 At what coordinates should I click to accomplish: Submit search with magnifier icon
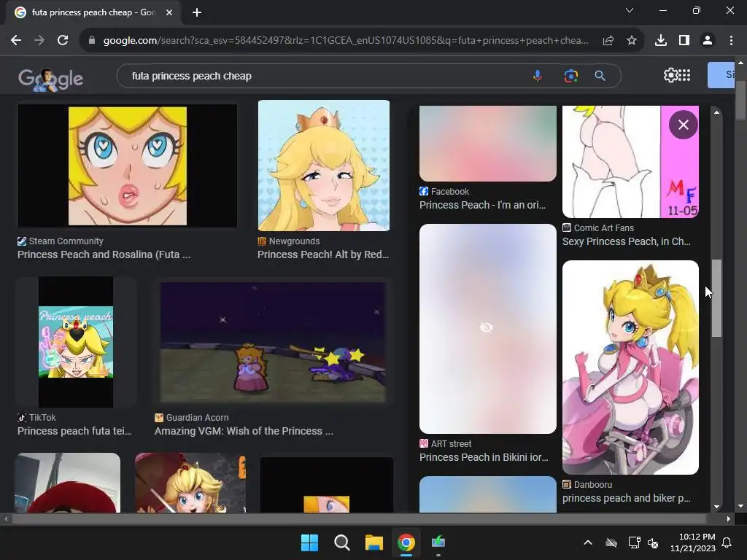(x=600, y=76)
